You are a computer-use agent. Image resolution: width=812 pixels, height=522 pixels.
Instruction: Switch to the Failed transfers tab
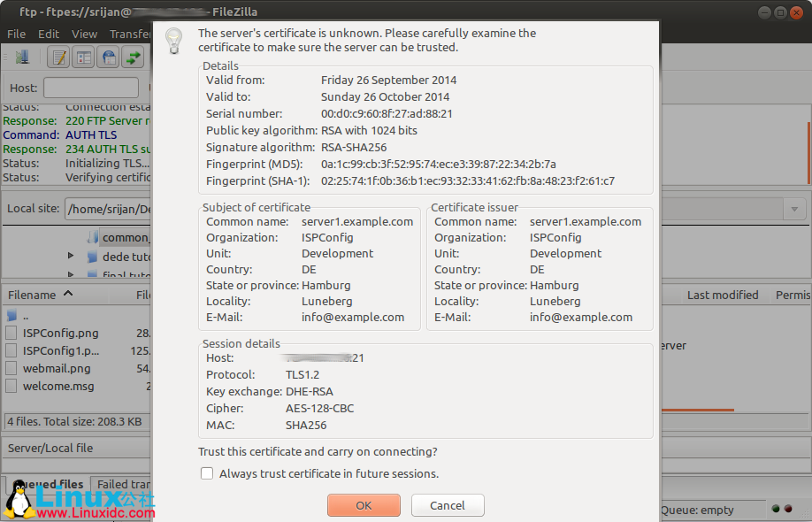click(123, 484)
